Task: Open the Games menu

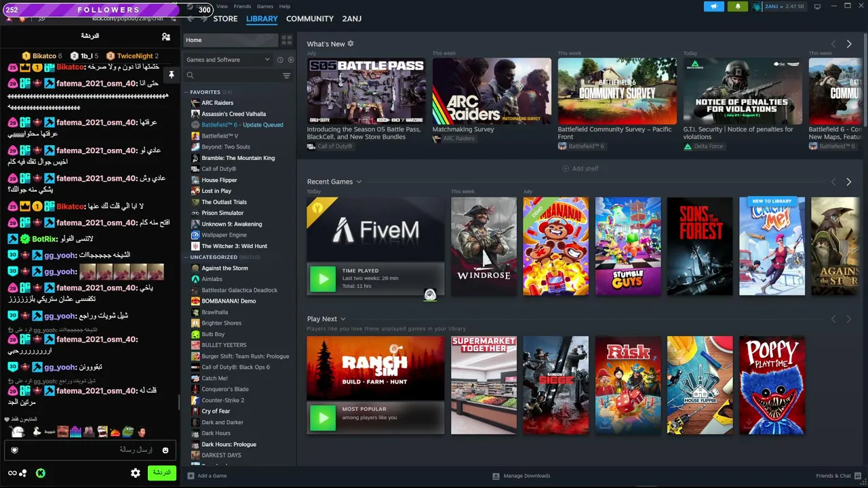Action: point(264,6)
